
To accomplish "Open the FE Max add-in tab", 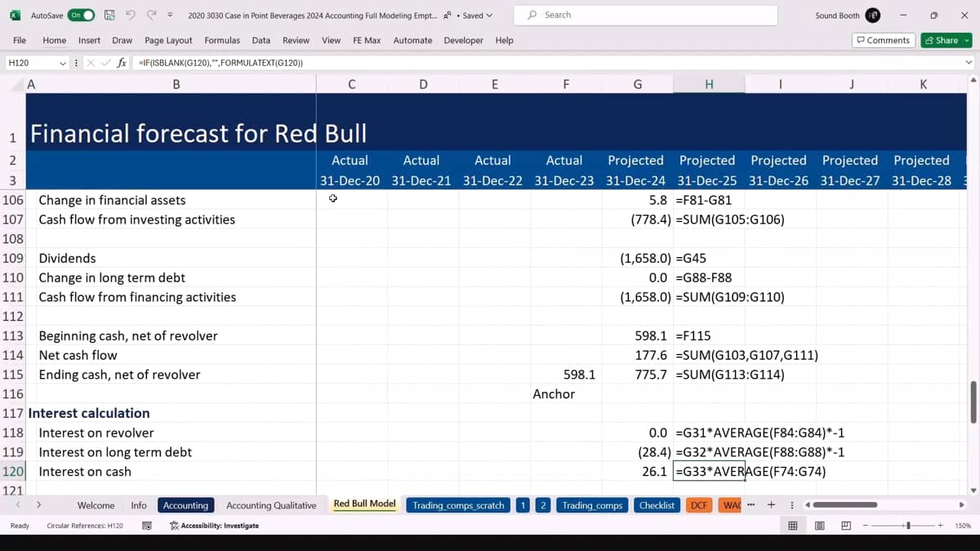I will pyautogui.click(x=367, y=40).
